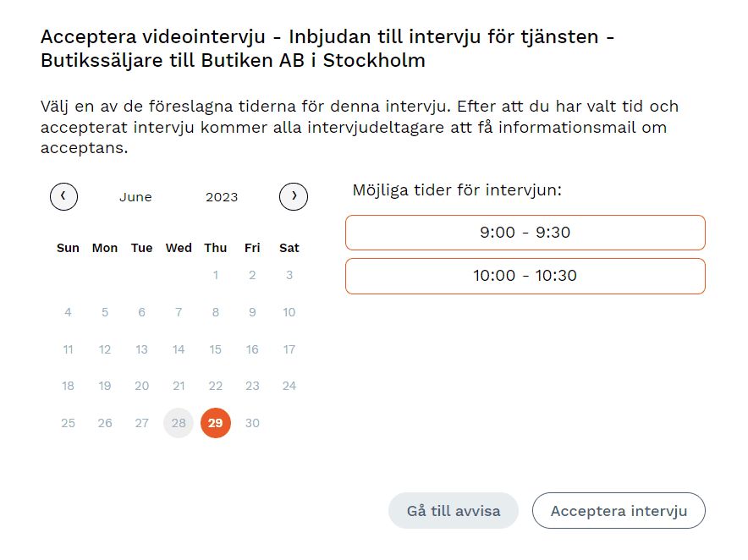Pick June 28 in the calendar
748x560 pixels.
coord(179,423)
